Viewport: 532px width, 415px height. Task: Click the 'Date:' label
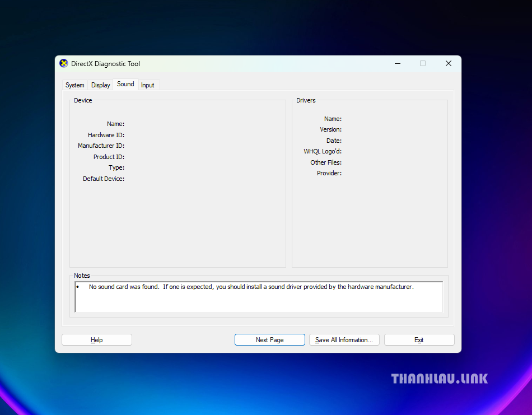click(x=334, y=141)
